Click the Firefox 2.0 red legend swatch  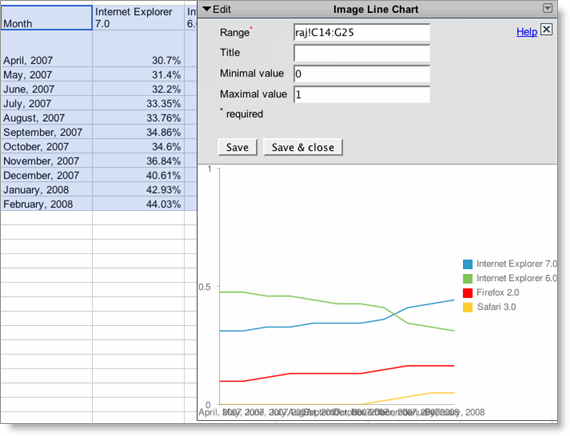[x=467, y=293]
